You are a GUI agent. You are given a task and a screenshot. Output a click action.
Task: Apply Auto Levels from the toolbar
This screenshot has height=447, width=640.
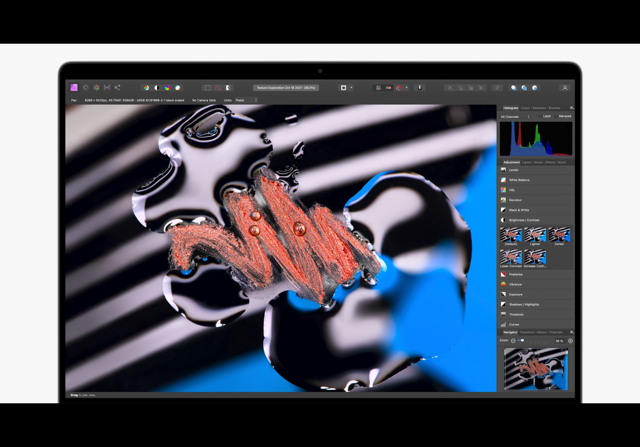(x=146, y=88)
